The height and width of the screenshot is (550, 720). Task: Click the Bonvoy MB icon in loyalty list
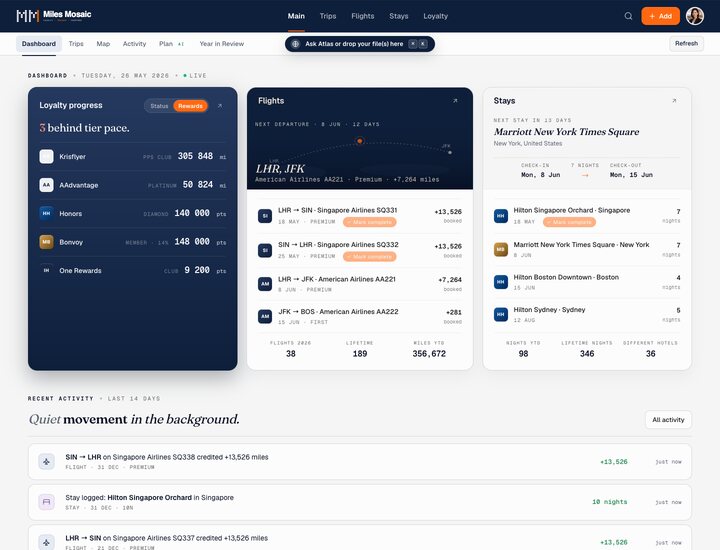point(46,242)
